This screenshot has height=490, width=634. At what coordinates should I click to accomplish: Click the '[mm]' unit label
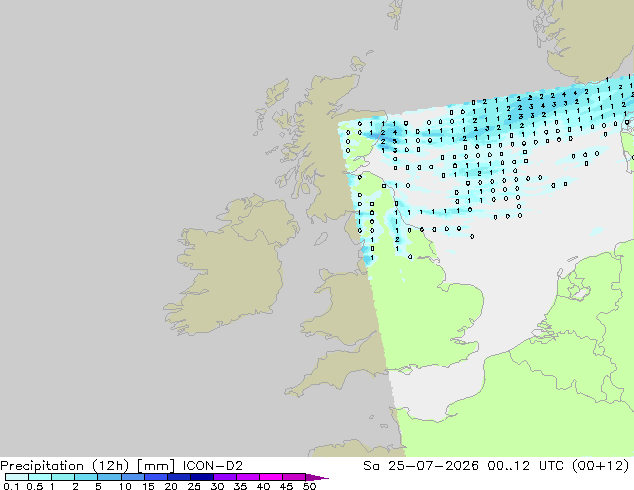(x=156, y=466)
